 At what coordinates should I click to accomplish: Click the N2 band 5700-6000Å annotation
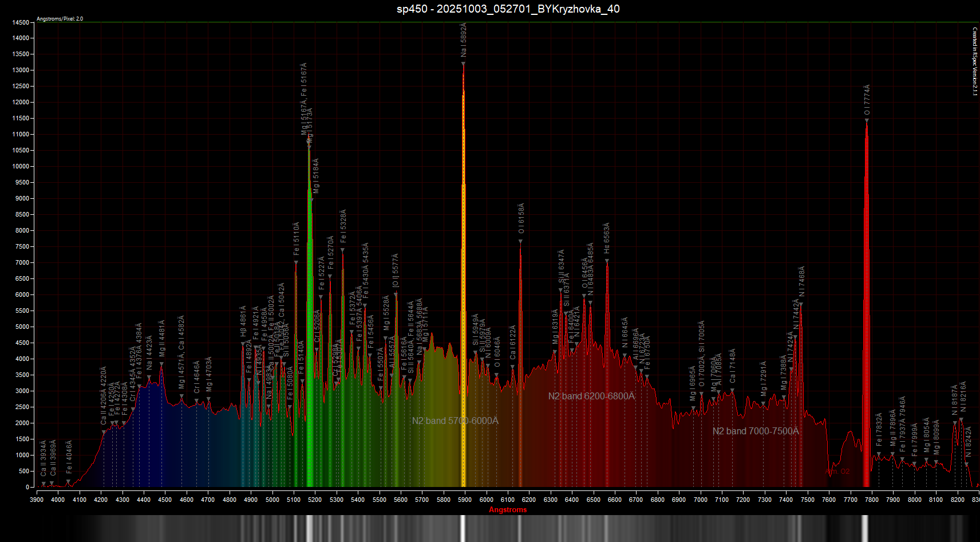tap(455, 421)
